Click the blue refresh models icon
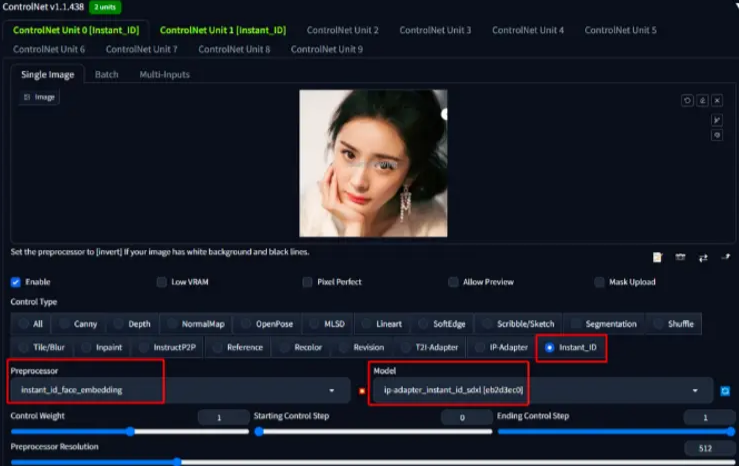The image size is (739, 466). (725, 391)
